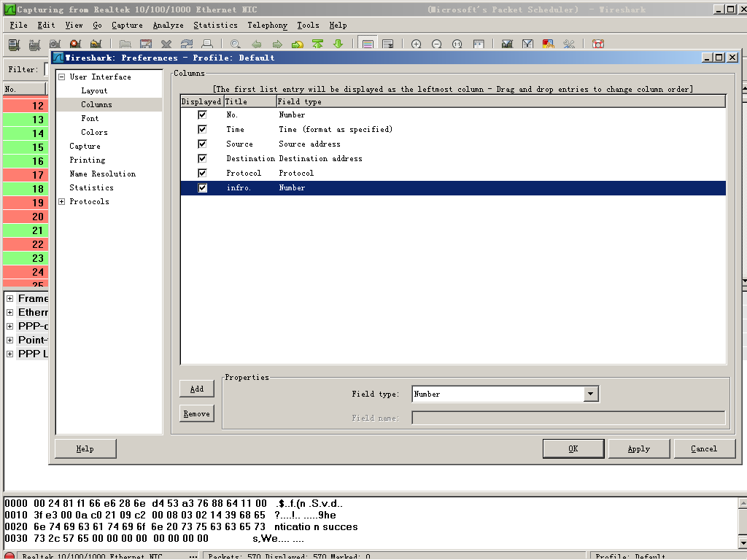The height and width of the screenshot is (560, 747).
Task: Click the Add column button
Action: [x=197, y=389]
